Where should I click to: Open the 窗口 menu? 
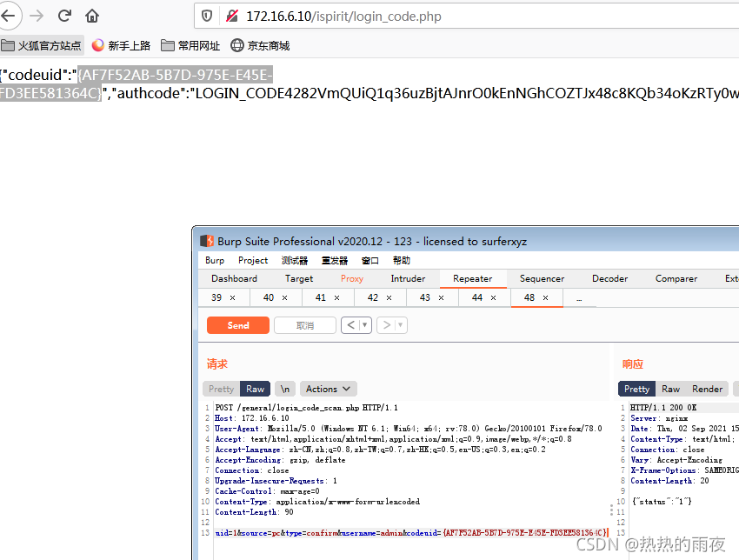click(x=370, y=260)
